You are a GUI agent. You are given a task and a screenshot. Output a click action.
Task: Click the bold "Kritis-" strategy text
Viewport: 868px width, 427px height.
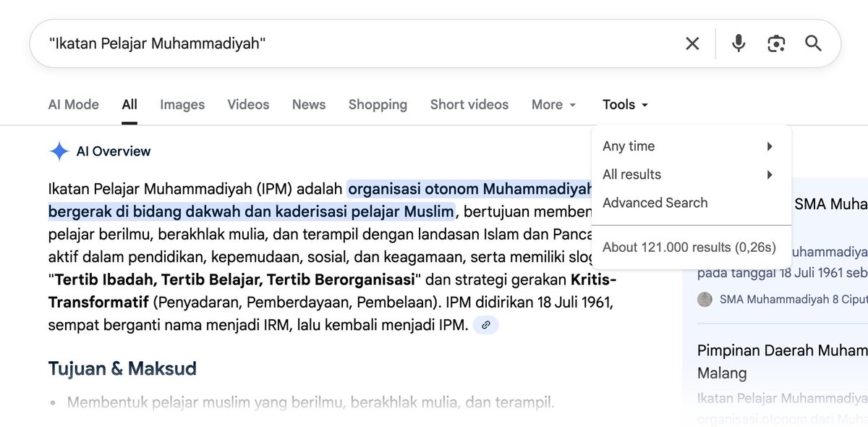(x=594, y=279)
